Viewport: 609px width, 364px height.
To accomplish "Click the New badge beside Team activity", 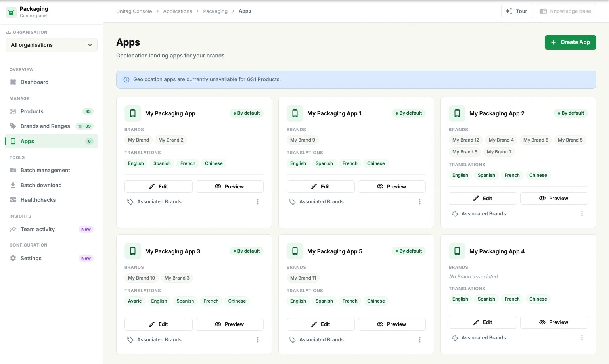I will point(86,229).
